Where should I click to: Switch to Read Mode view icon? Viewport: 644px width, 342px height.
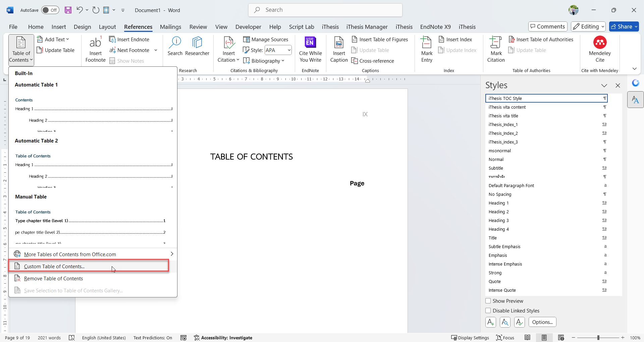[x=528, y=338]
